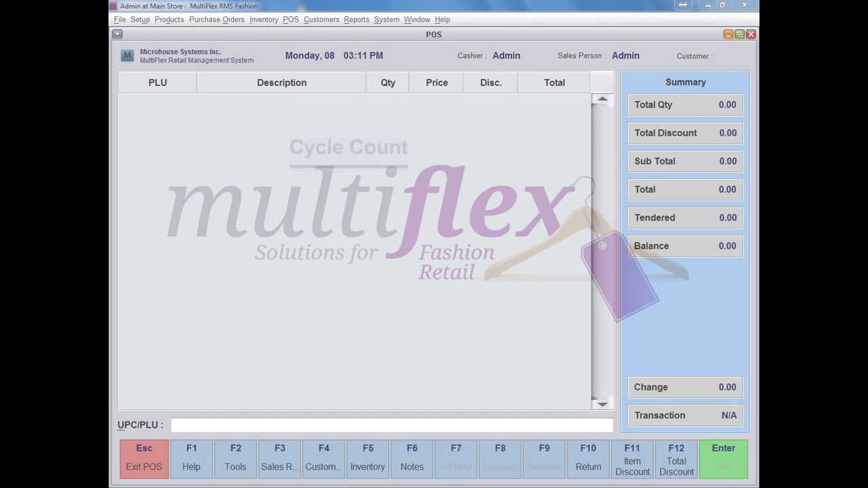Click the F4 Customer button
Screen dimensions: 868x488
pos(323,459)
